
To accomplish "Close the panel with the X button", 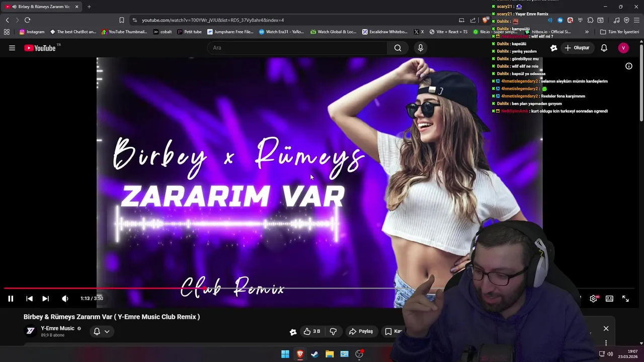I will [606, 328].
